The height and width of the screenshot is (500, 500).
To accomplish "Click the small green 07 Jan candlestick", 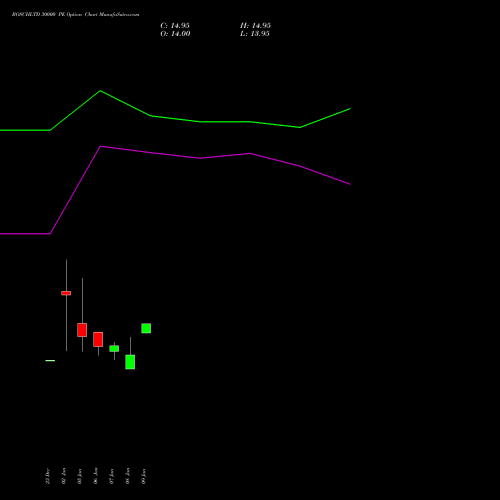I will coord(114,349).
